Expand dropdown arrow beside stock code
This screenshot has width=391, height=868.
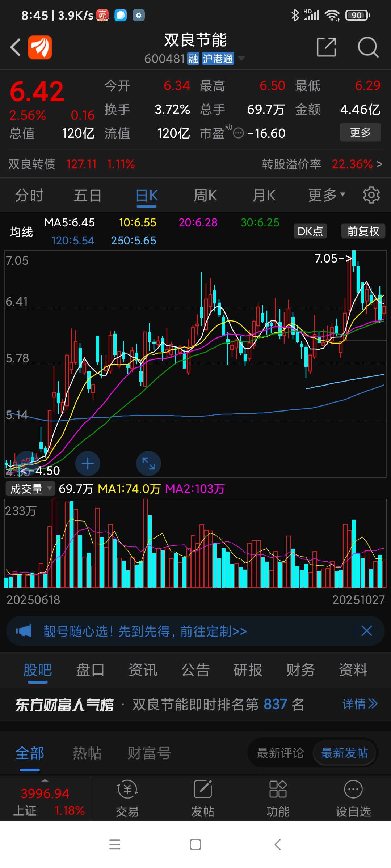(241, 58)
